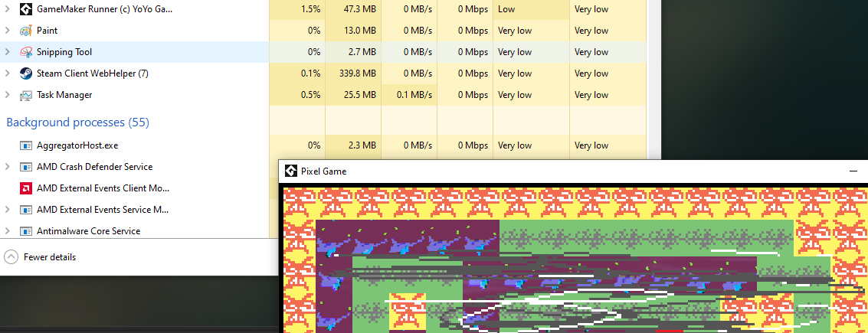Click the Paint app icon
868x333 pixels.
click(25, 31)
